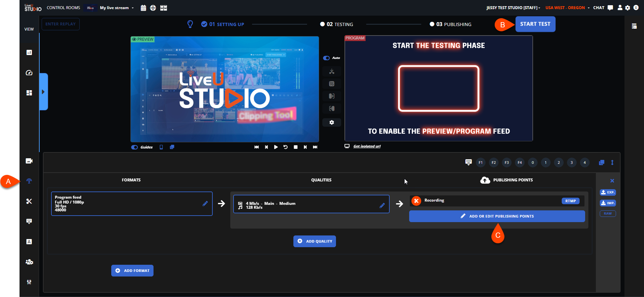Click the RAW button

[x=608, y=214]
